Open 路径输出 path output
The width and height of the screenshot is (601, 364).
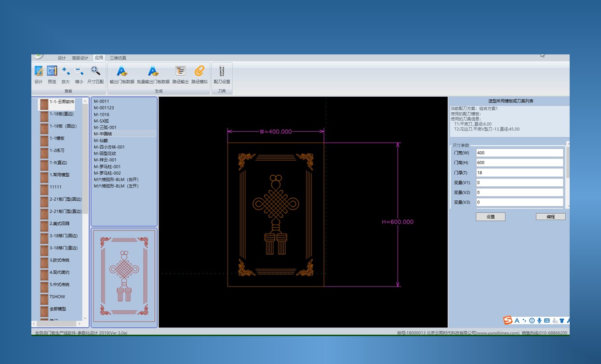180,71
